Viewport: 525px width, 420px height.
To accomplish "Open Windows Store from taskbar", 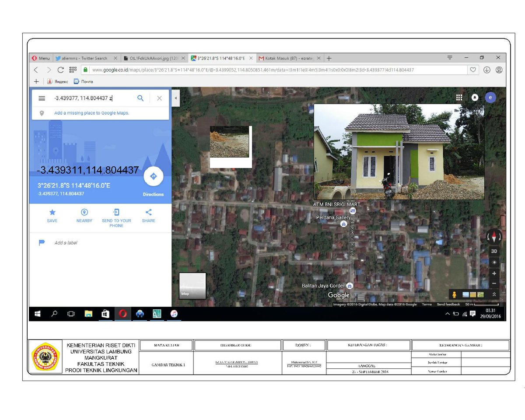I will point(105,314).
